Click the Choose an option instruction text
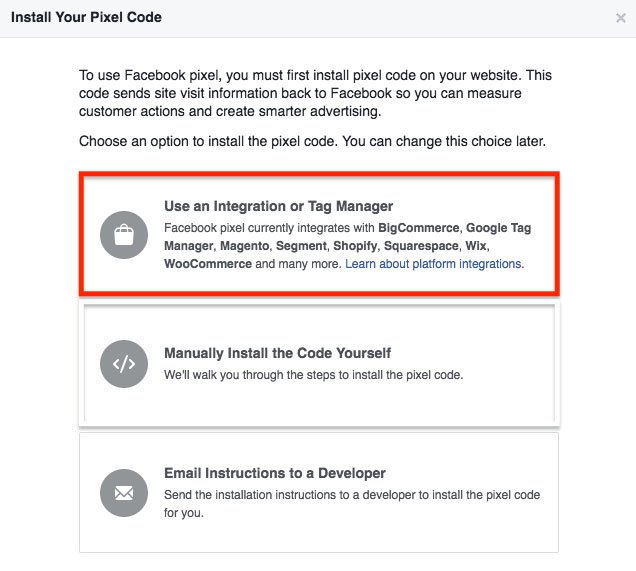Viewport: 636px width, 571px height. pyautogui.click(x=312, y=141)
